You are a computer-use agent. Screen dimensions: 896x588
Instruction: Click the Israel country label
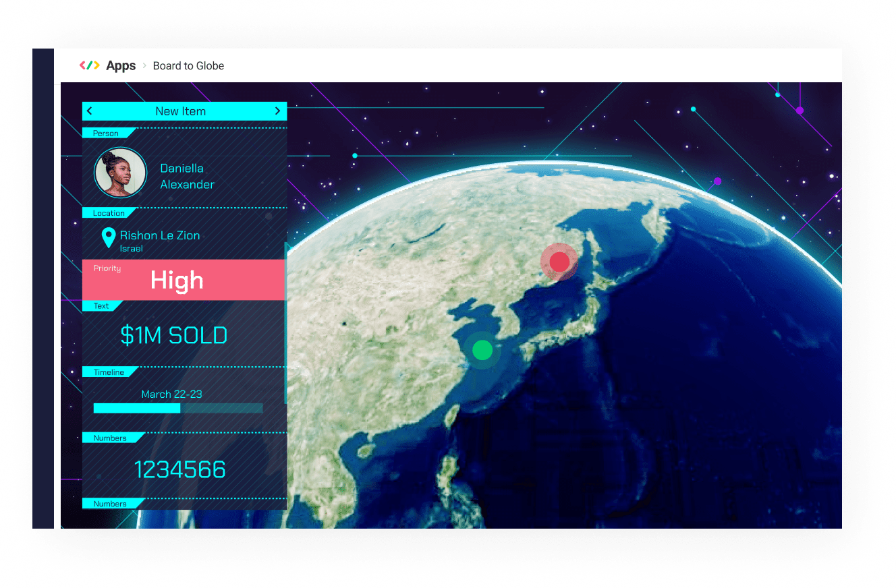(131, 249)
